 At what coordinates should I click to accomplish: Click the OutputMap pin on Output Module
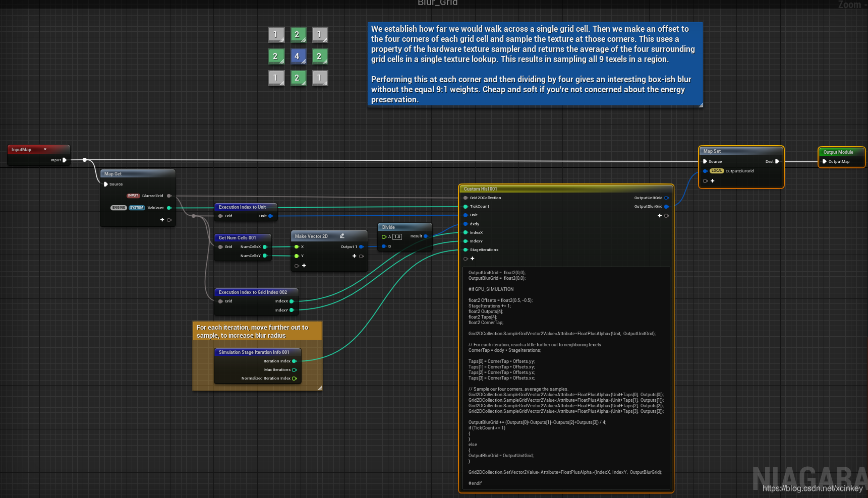tap(824, 161)
